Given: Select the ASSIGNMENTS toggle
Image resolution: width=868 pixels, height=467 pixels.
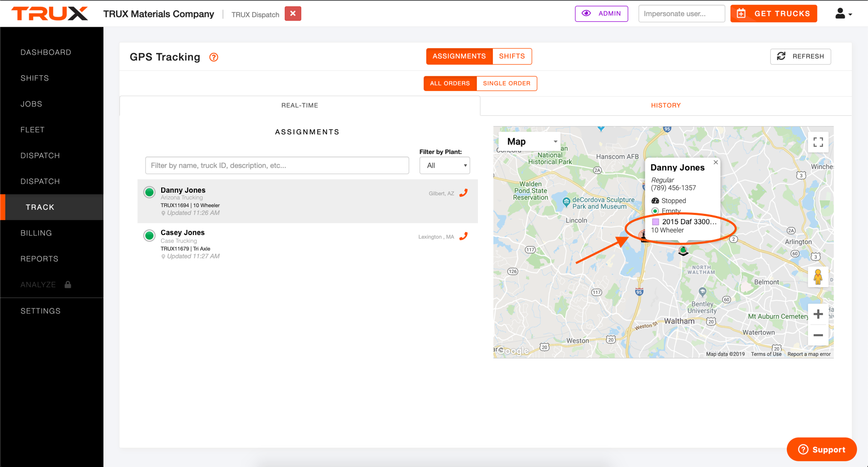Looking at the screenshot, I should tap(459, 56).
